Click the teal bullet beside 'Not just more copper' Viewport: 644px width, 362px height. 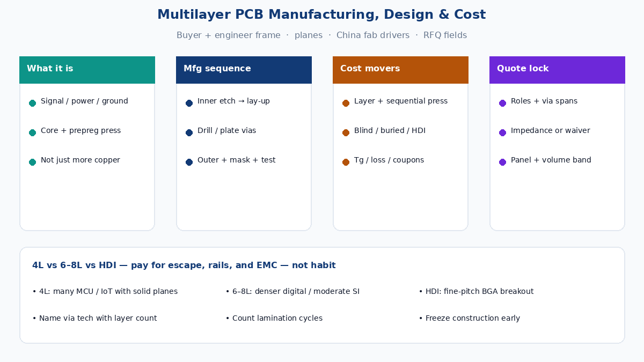point(32,162)
